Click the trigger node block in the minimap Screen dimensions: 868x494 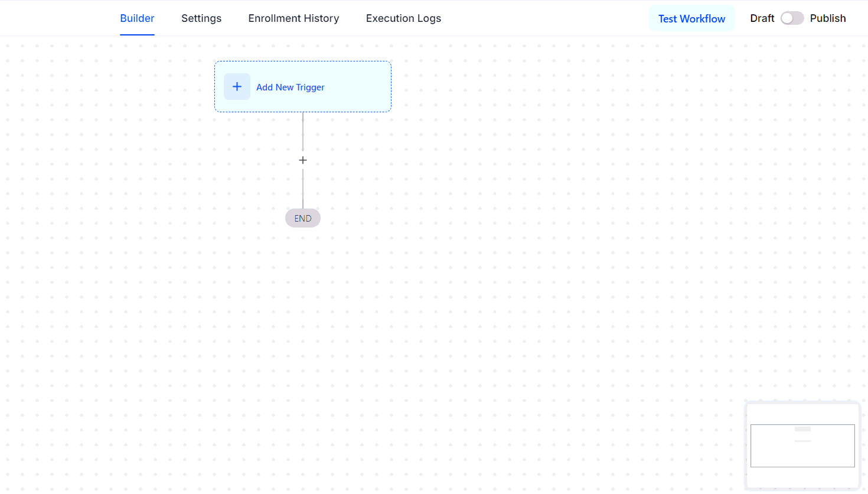[x=802, y=429]
